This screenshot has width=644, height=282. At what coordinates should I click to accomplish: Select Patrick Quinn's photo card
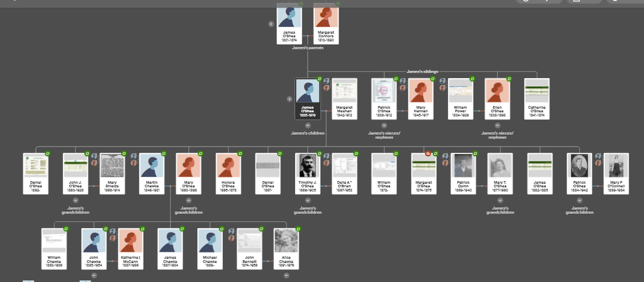(x=463, y=173)
